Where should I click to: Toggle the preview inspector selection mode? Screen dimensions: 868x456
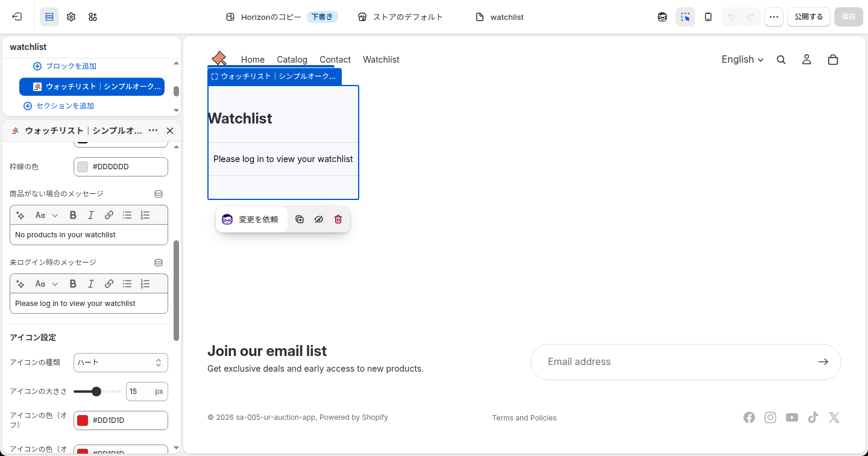(x=685, y=17)
